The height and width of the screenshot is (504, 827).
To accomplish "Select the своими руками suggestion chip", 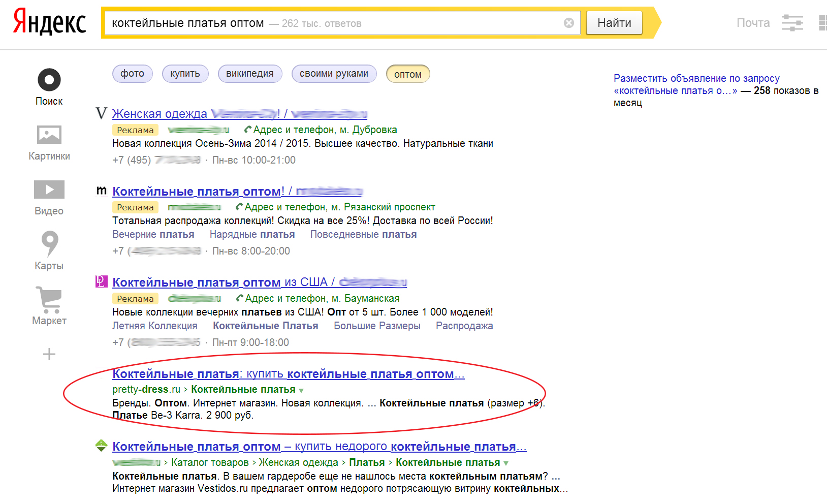I will click(x=334, y=74).
